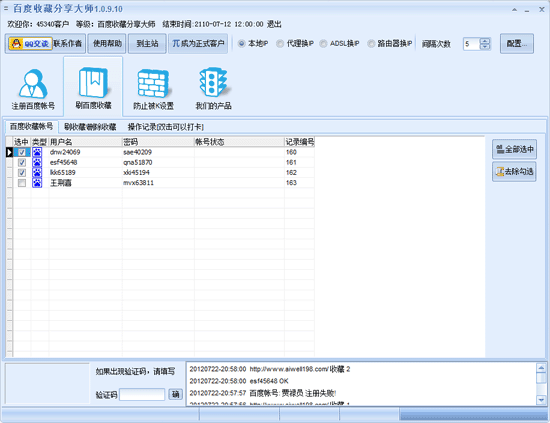Screen dimensions: 550x423
Task: Select password cell sae40209
Action: point(158,152)
